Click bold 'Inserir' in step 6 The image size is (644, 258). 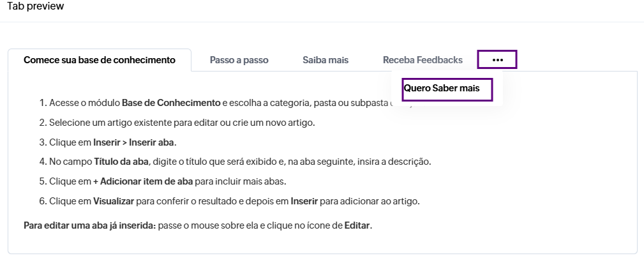click(x=304, y=201)
